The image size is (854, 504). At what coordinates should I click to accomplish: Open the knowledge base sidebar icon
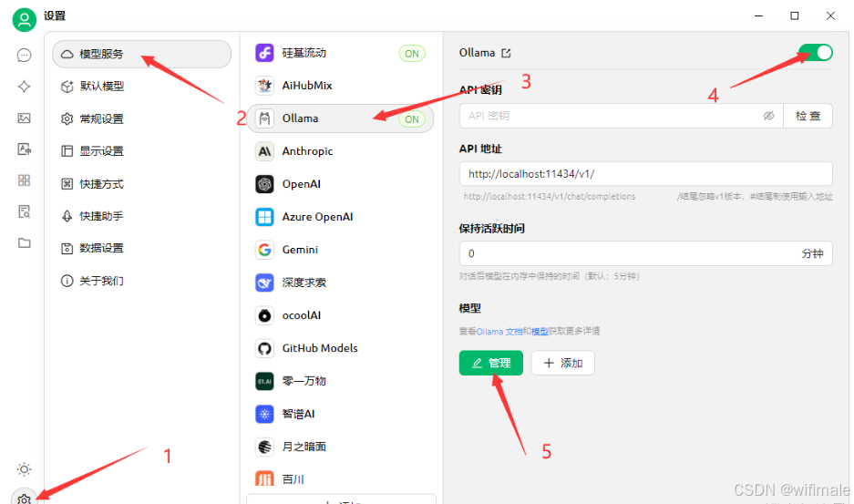coord(24,212)
